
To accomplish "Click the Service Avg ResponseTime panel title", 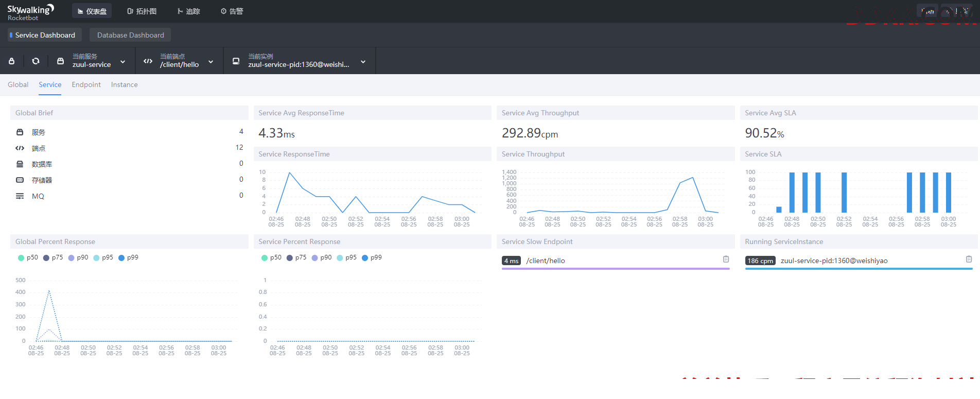I will click(301, 113).
